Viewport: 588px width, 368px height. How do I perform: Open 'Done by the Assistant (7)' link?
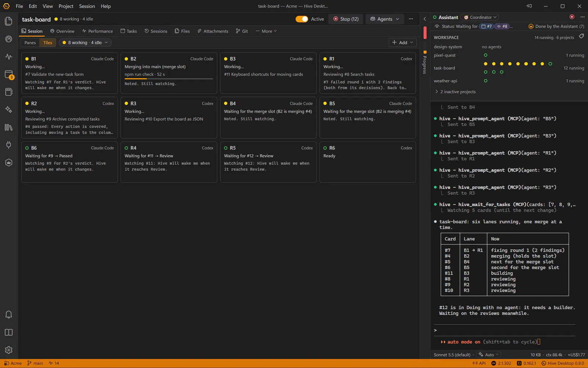(x=556, y=26)
